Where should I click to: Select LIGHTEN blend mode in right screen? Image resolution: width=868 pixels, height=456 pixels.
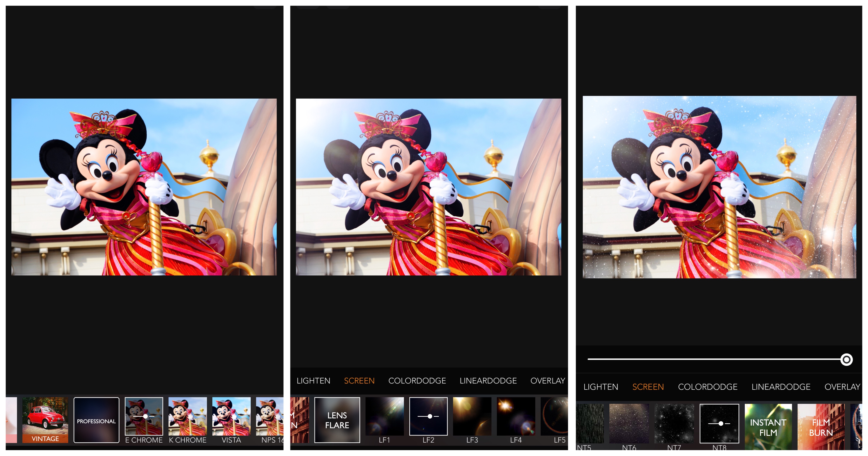601,387
